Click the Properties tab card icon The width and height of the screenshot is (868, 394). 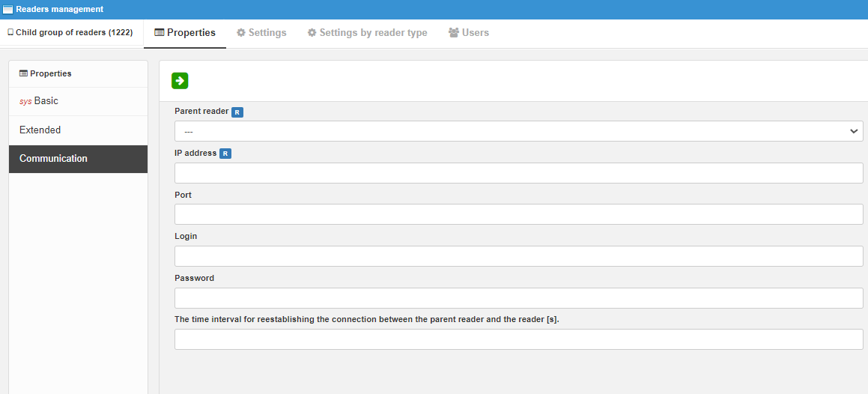[x=160, y=33]
